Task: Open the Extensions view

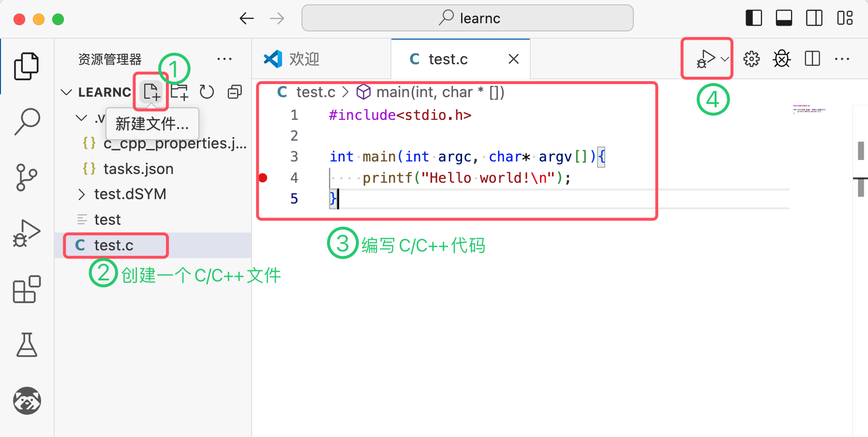Action: pyautogui.click(x=27, y=289)
